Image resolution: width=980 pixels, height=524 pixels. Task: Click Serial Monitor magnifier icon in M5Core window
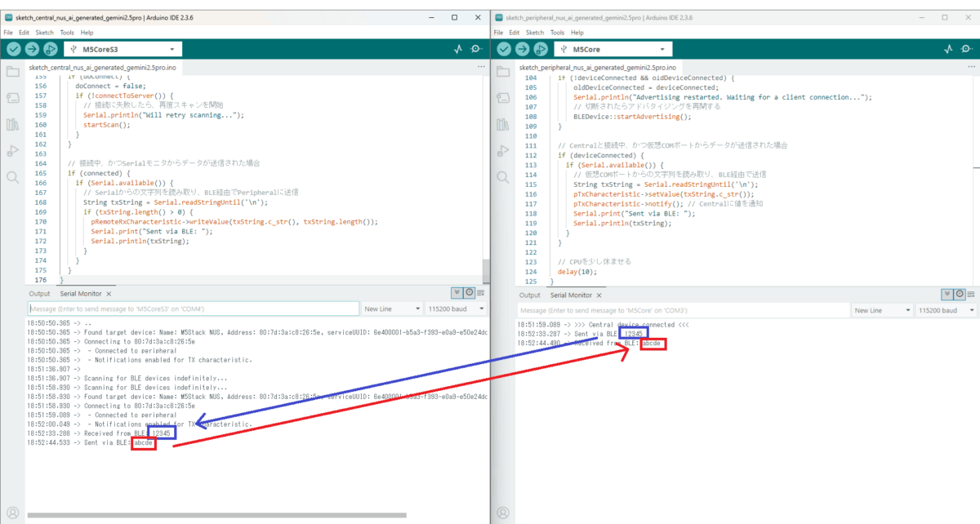pos(966,49)
